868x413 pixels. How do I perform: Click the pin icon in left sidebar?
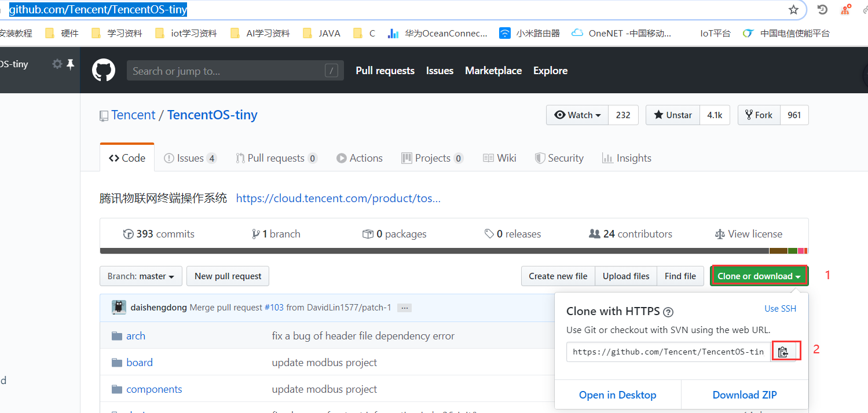[x=71, y=64]
